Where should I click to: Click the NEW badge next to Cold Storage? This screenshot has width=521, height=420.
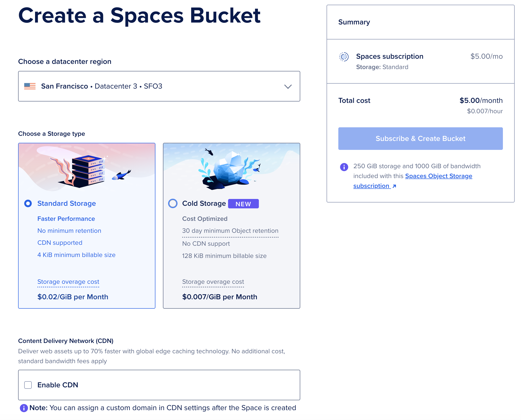tap(243, 204)
